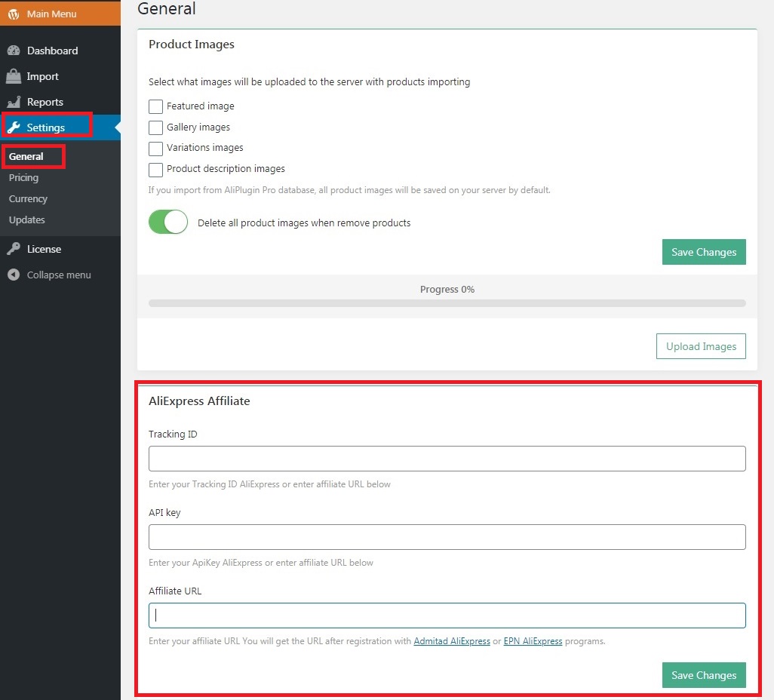The image size is (774, 700).
Task: Check the Gallery images checkbox
Action: tap(155, 127)
